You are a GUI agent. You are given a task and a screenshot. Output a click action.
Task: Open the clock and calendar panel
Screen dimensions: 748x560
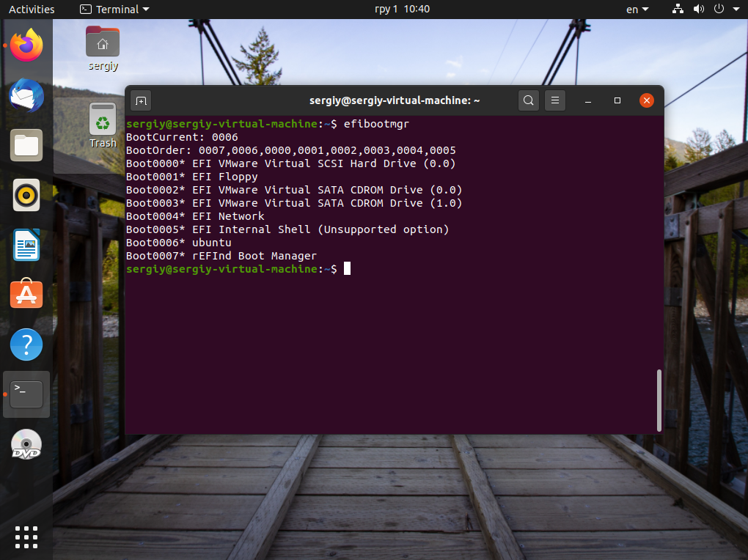(x=402, y=9)
